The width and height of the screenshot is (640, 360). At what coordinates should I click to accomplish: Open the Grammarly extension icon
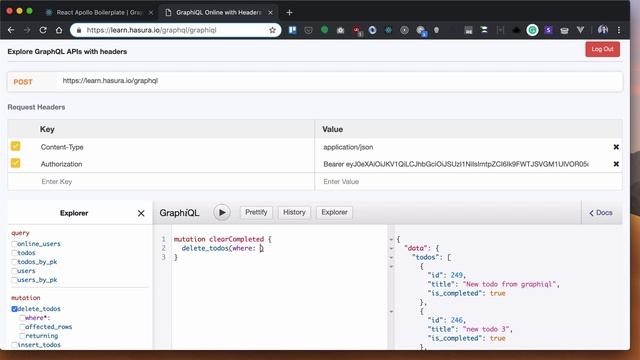pos(532,30)
